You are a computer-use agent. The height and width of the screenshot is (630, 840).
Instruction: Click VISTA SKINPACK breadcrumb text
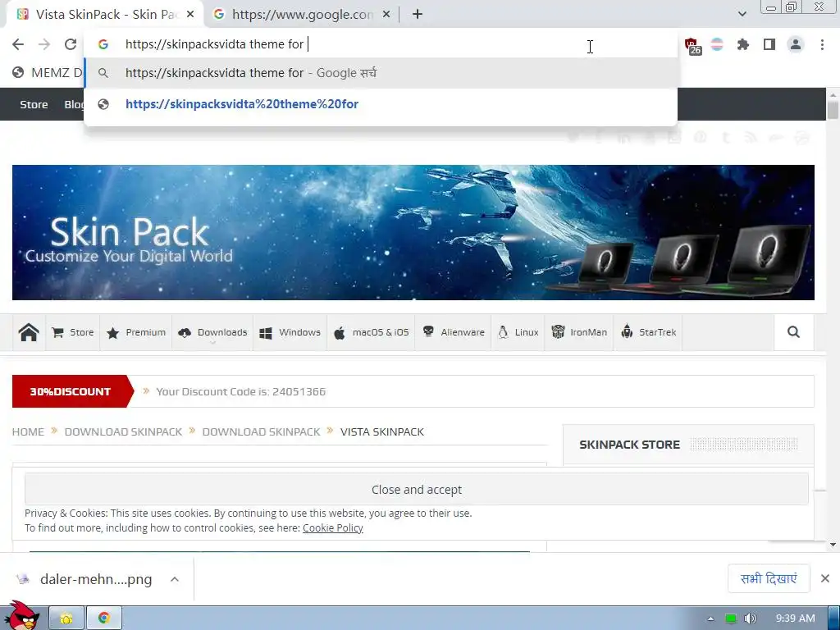pyautogui.click(x=382, y=431)
